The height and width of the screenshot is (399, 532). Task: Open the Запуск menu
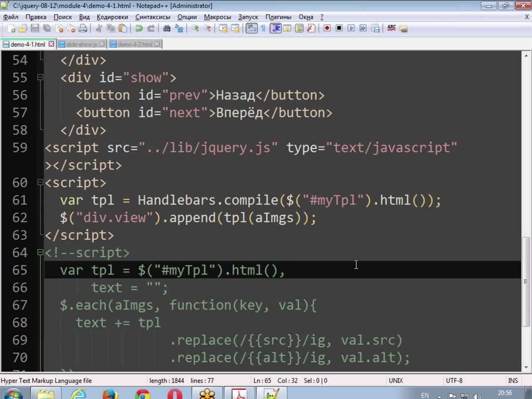(248, 17)
